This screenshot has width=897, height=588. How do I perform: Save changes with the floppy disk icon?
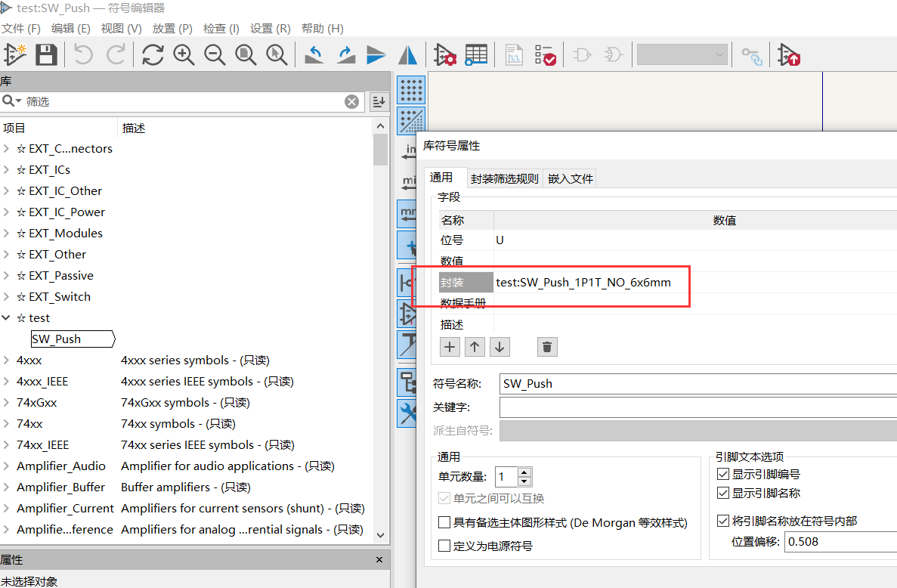click(x=46, y=54)
